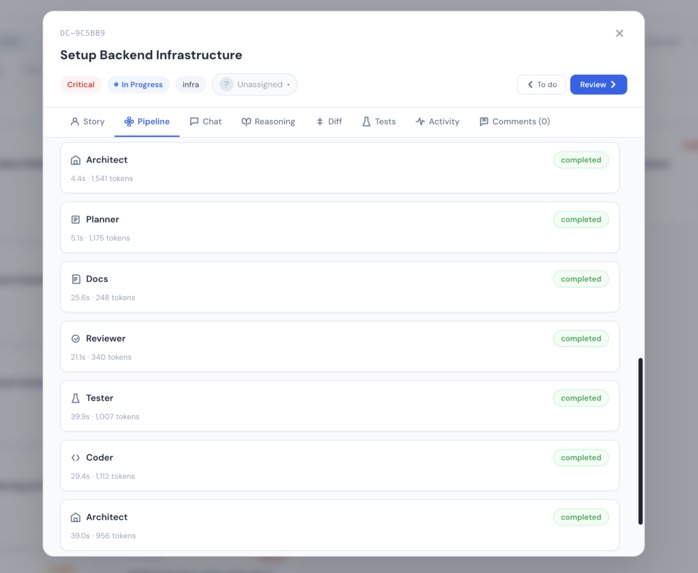Click the Planner list icon
The height and width of the screenshot is (573, 698).
click(x=76, y=219)
